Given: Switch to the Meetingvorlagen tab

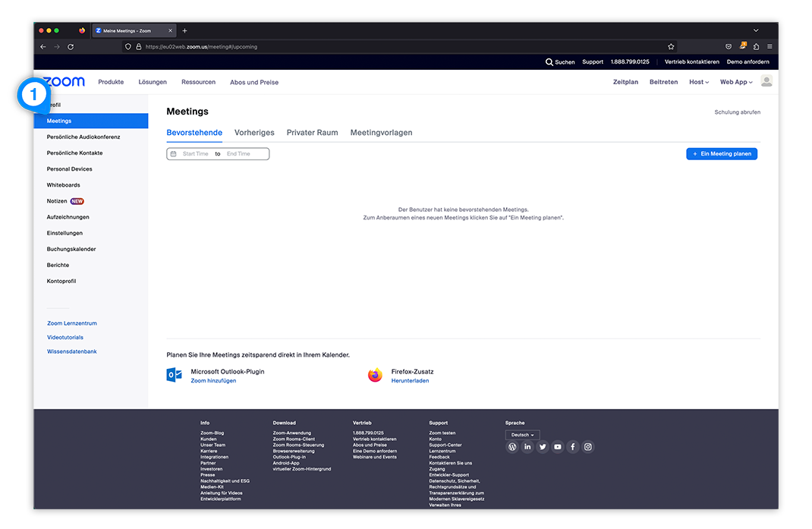Looking at the screenshot, I should [x=381, y=133].
